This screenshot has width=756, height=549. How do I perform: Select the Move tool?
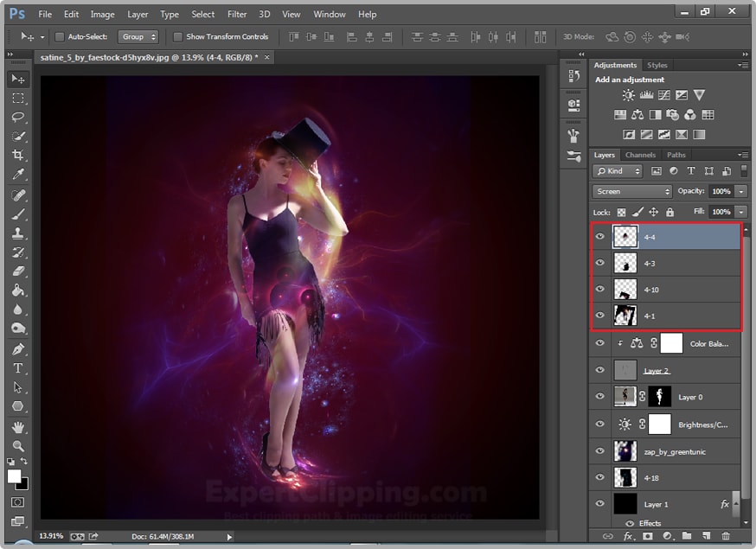coord(18,79)
